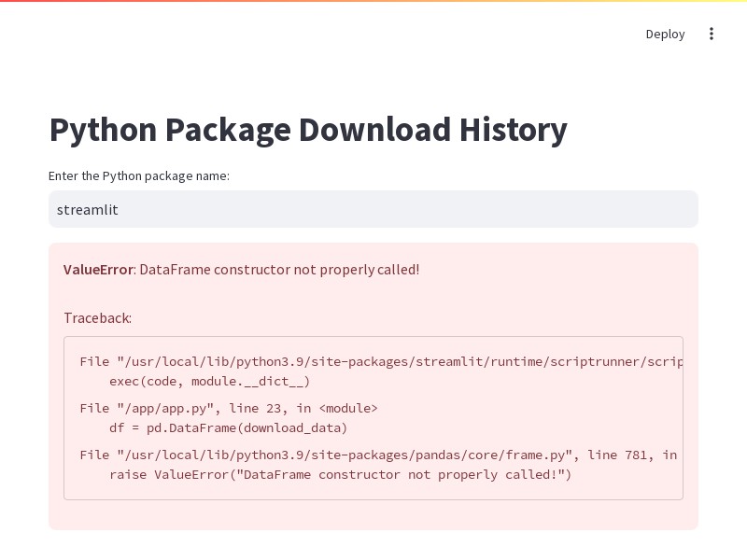Click the '<module>' text in traceback
The width and height of the screenshot is (747, 560).
[x=348, y=408]
